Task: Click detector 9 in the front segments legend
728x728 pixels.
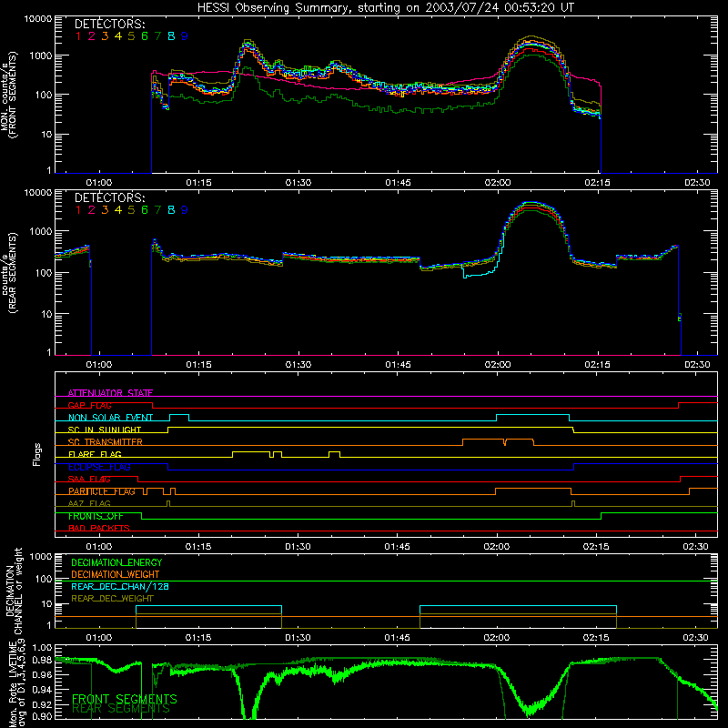Action: click(185, 36)
